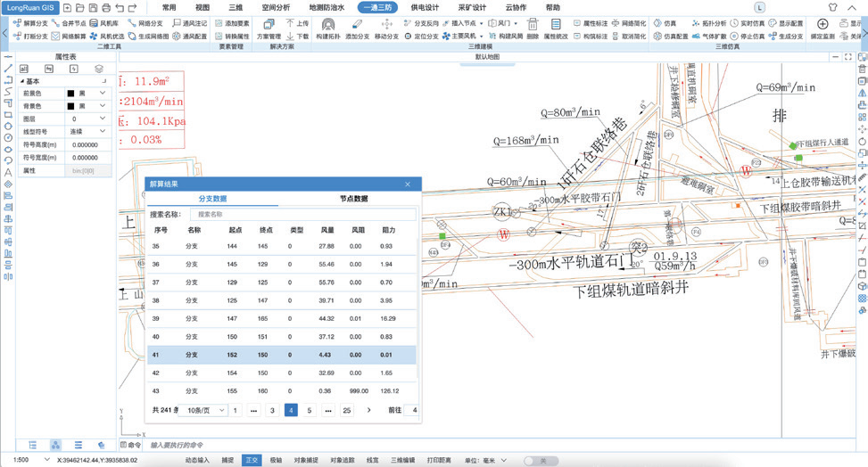Screen dimensions: 868x467
Task: Select the 通风注记 annotation tool
Action: click(x=189, y=23)
